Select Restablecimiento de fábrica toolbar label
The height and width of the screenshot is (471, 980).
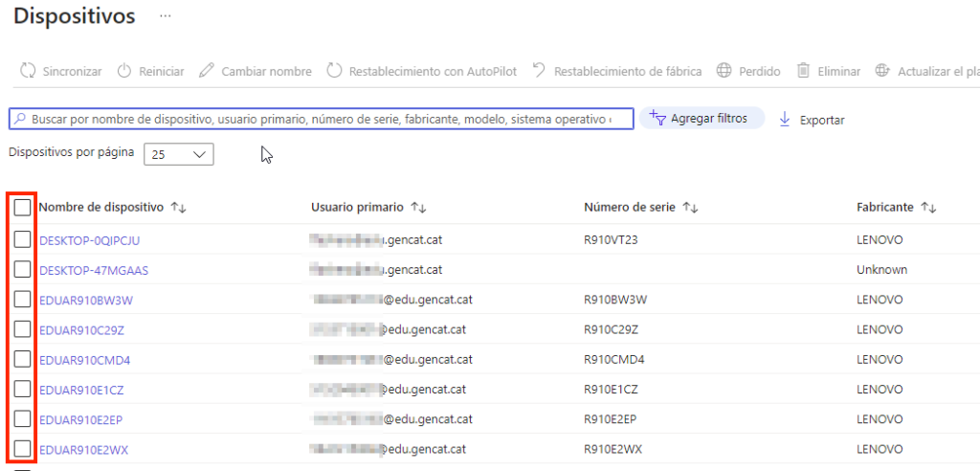point(628,71)
